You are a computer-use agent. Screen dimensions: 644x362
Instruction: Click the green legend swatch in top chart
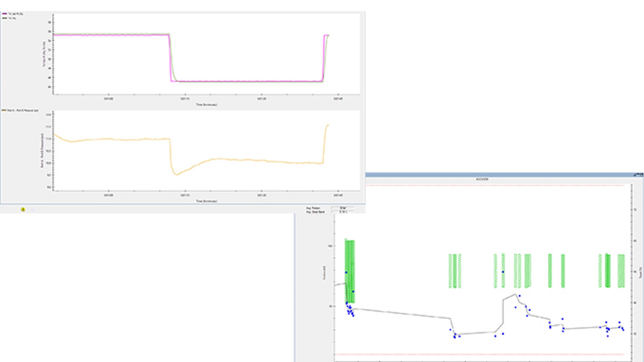(x=5, y=18)
